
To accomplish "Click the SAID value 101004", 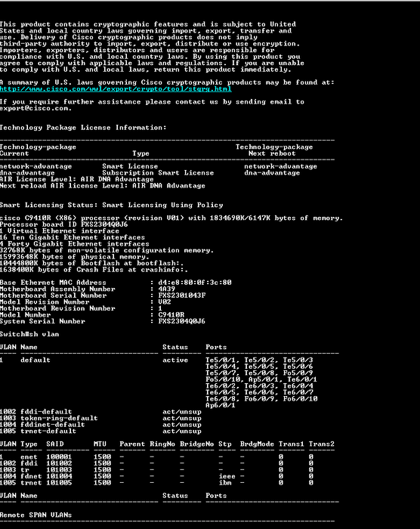I will [59, 476].
